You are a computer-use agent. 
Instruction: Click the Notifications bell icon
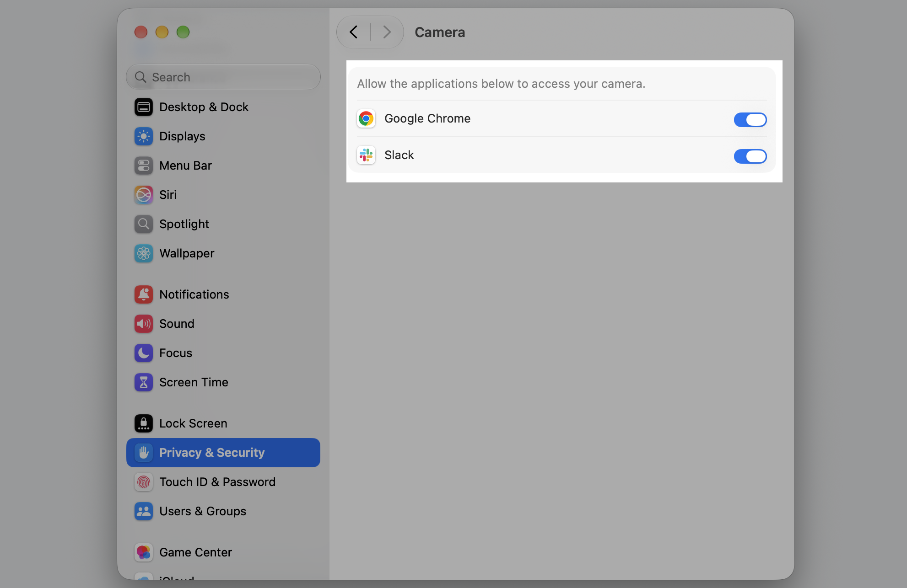[144, 294]
